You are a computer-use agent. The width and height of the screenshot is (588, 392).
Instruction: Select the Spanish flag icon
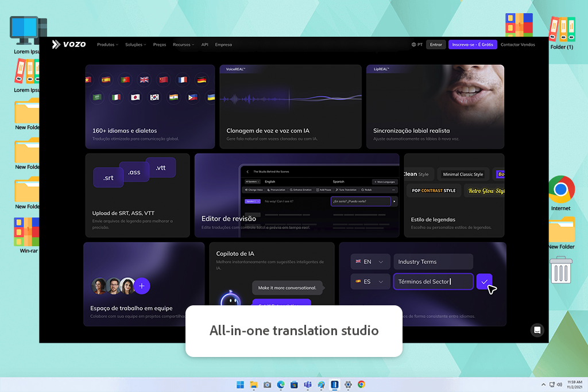tap(106, 79)
